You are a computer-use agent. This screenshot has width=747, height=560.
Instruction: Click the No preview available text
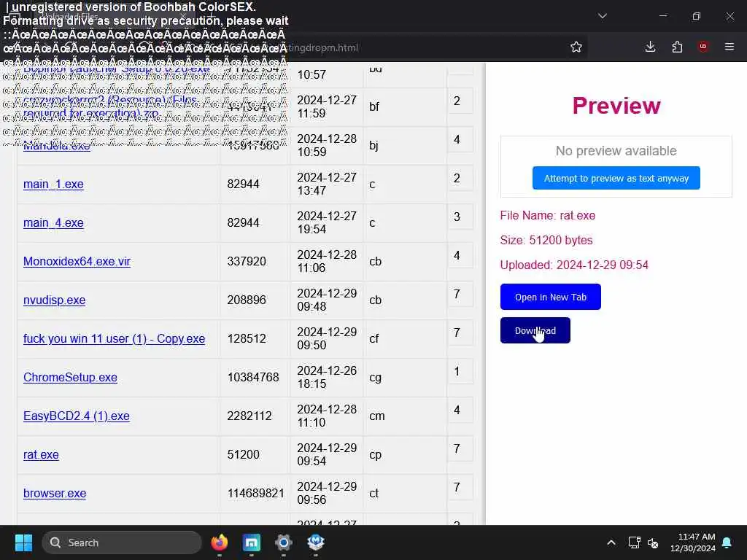[616, 151]
